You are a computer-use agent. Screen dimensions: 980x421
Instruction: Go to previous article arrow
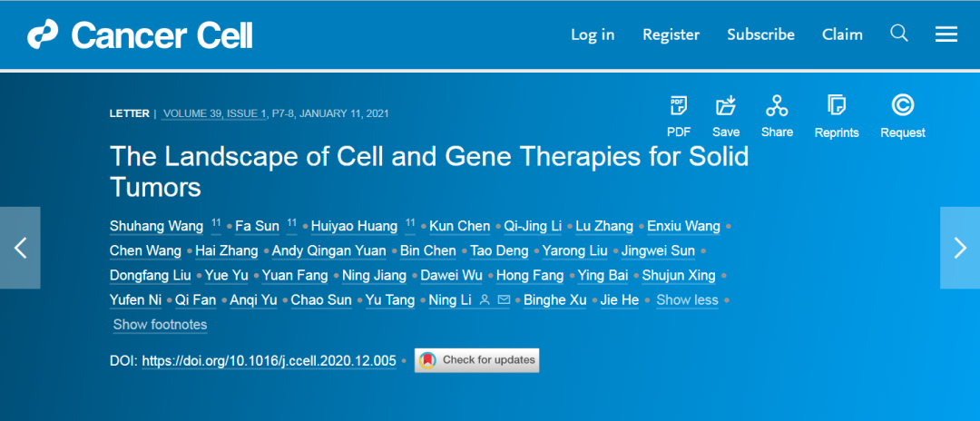click(20, 248)
